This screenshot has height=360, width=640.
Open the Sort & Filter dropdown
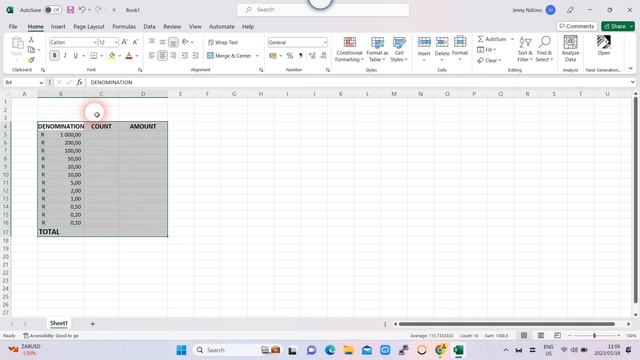525,49
